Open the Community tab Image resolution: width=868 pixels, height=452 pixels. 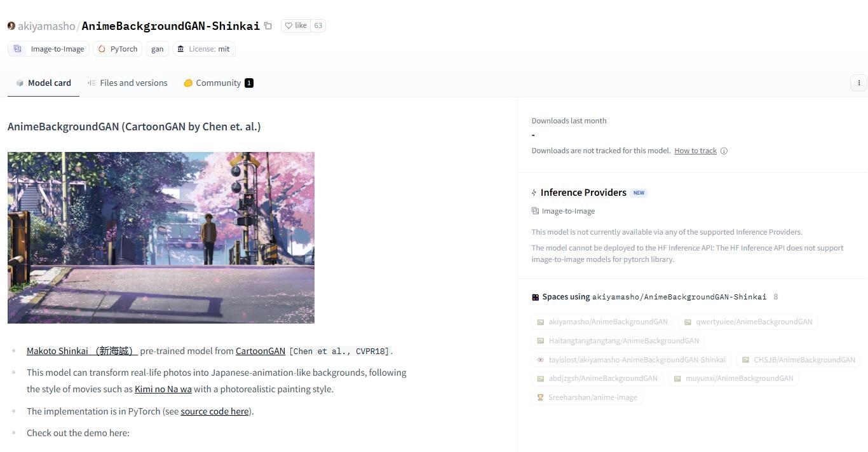tap(218, 83)
